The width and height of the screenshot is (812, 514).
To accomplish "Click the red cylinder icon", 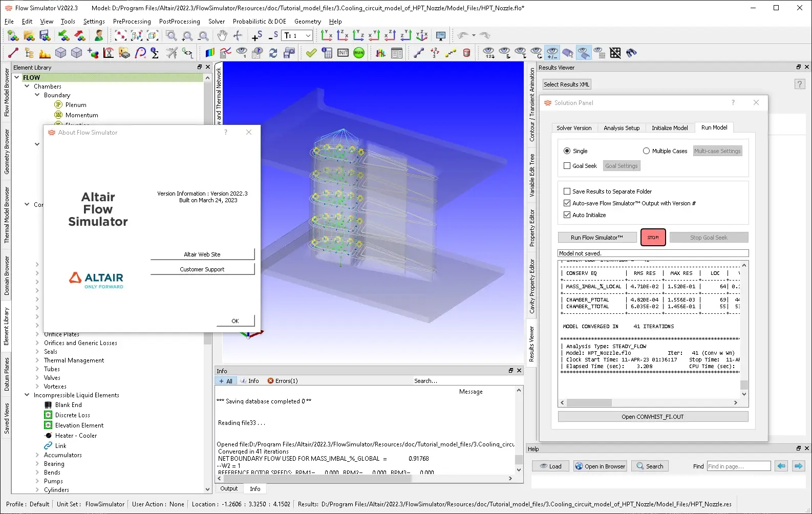I will (466, 53).
